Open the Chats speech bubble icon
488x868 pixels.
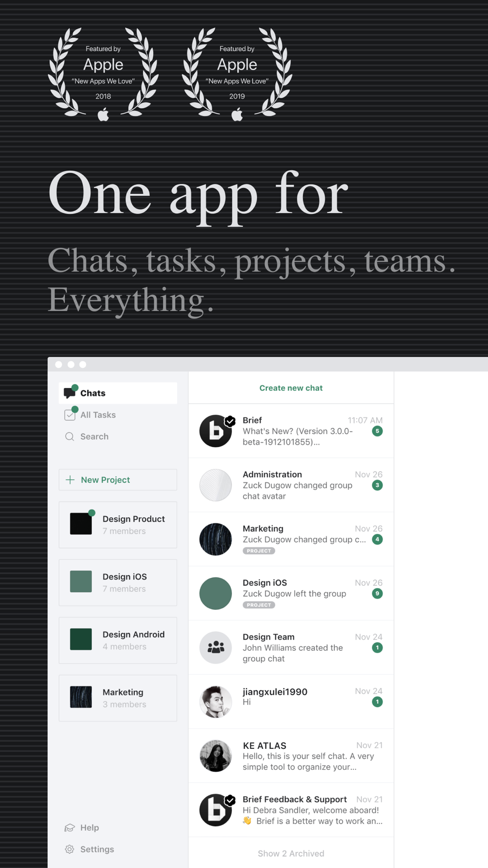(70, 392)
